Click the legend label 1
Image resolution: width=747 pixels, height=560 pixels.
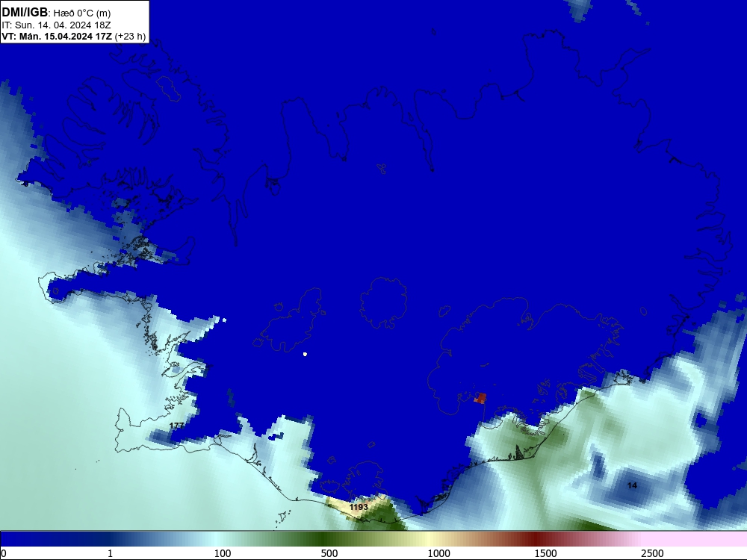coord(110,553)
